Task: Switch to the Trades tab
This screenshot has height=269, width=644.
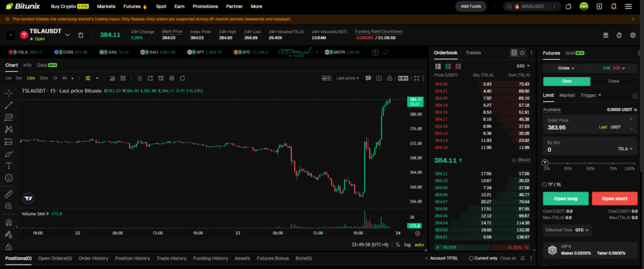Action: point(473,53)
